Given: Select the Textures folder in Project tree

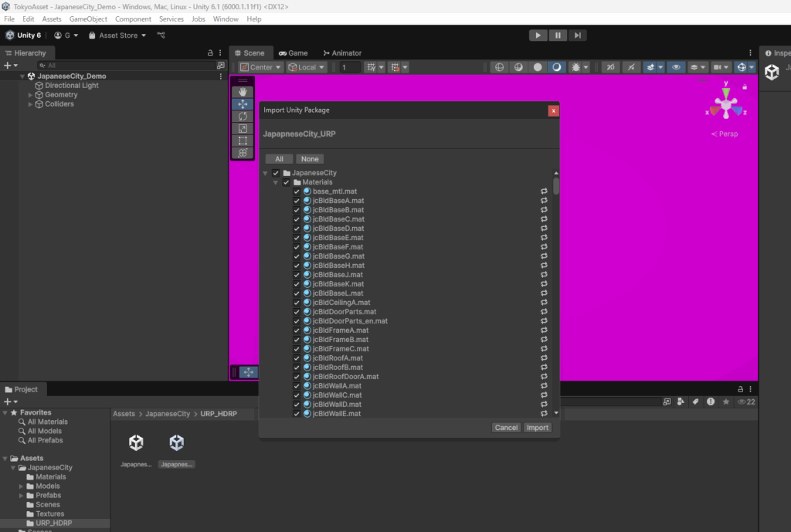Looking at the screenshot, I should click(50, 513).
